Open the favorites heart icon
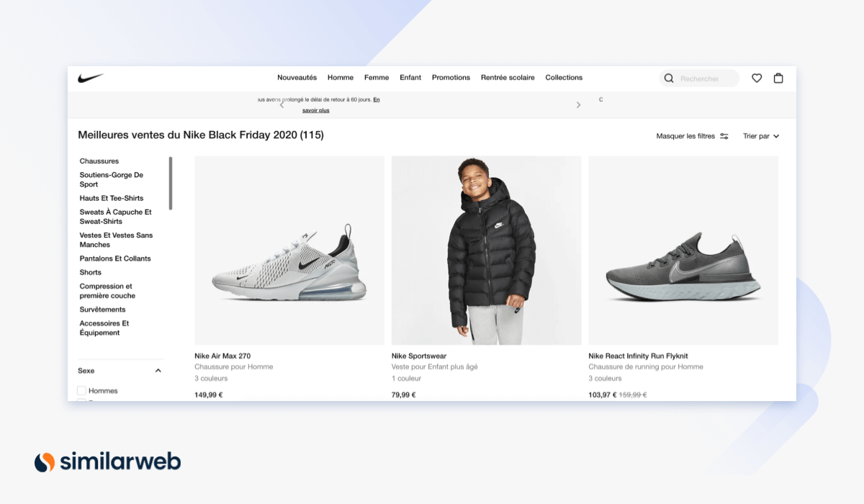Viewport: 864px width, 504px height. pyautogui.click(x=757, y=78)
